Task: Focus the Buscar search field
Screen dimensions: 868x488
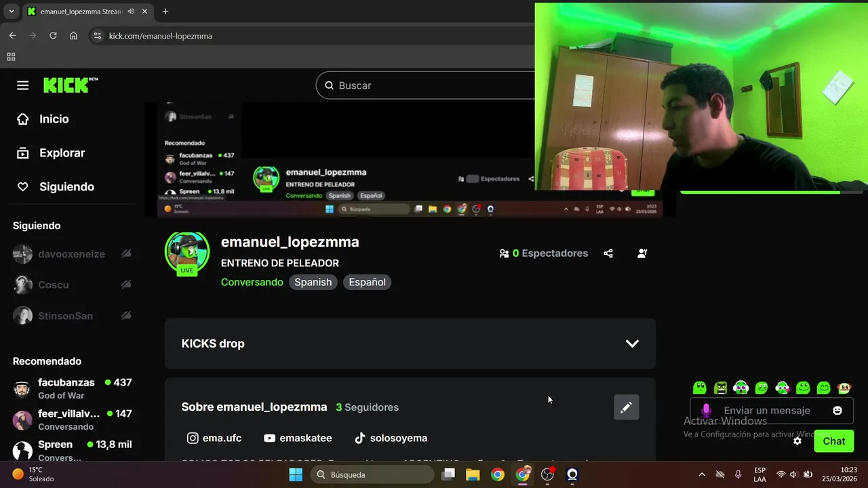Action: (434, 85)
